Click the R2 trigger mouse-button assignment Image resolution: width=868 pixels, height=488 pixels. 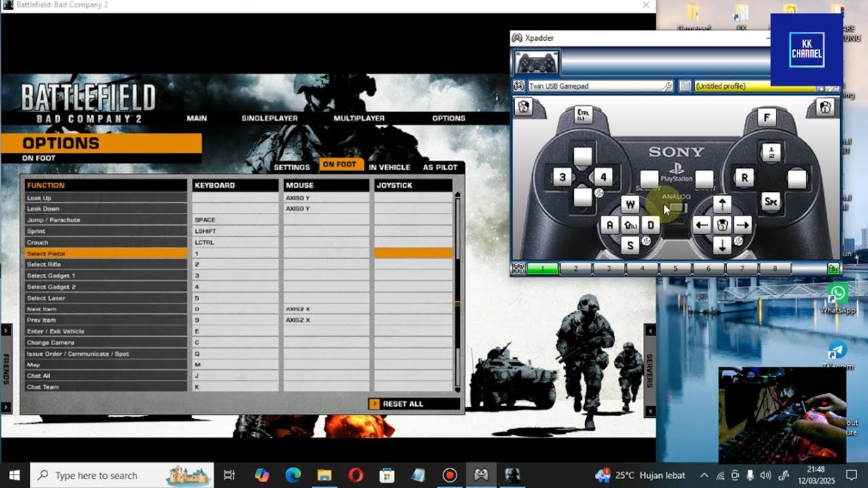825,107
